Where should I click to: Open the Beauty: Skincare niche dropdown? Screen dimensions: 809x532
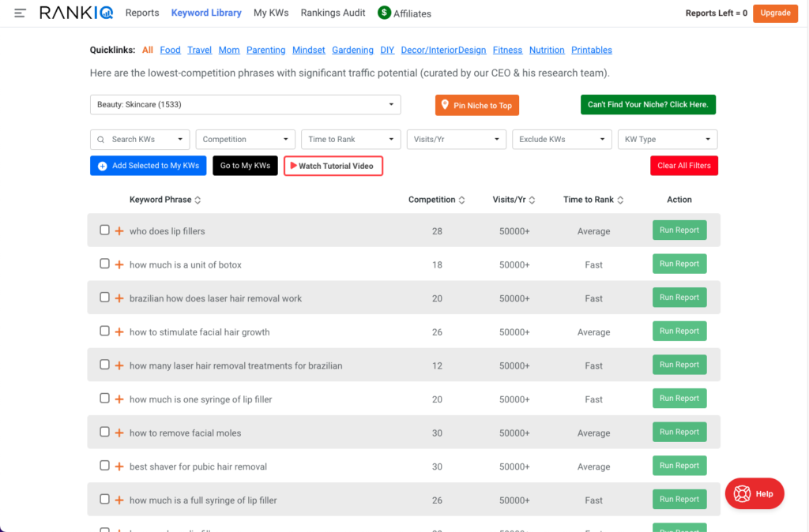pos(245,105)
